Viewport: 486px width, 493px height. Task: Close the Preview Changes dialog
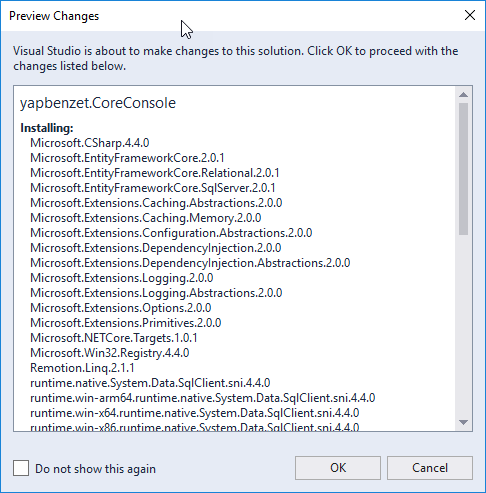point(470,15)
